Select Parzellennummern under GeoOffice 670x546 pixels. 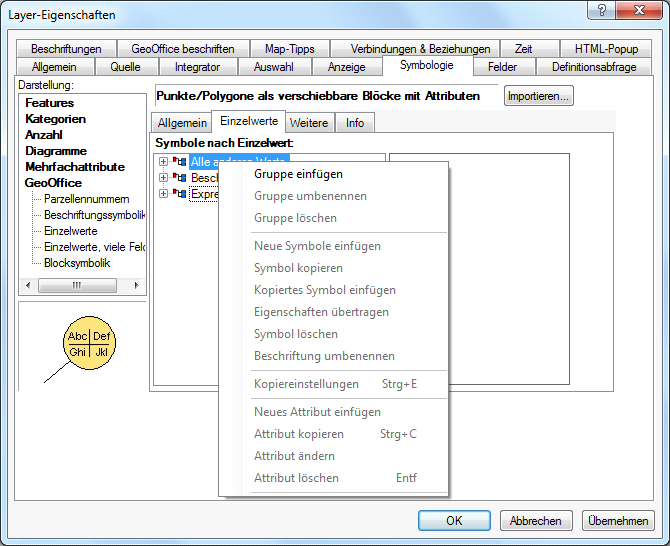[x=86, y=199]
